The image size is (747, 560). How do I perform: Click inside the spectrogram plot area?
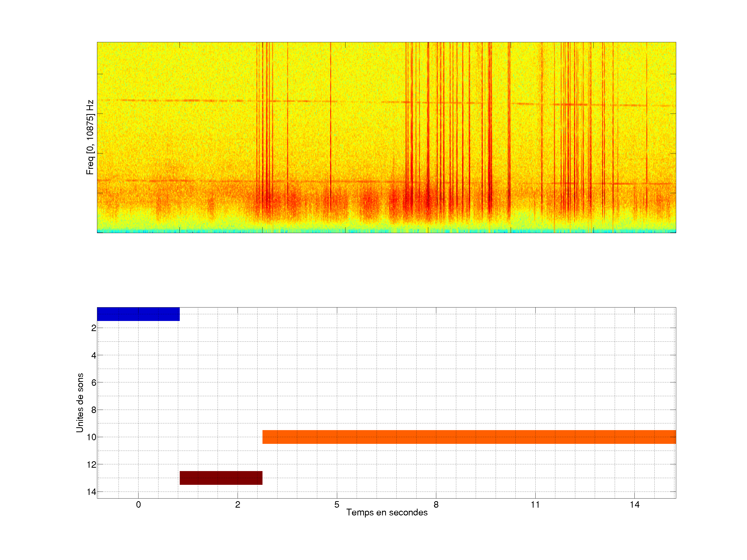[386, 137]
